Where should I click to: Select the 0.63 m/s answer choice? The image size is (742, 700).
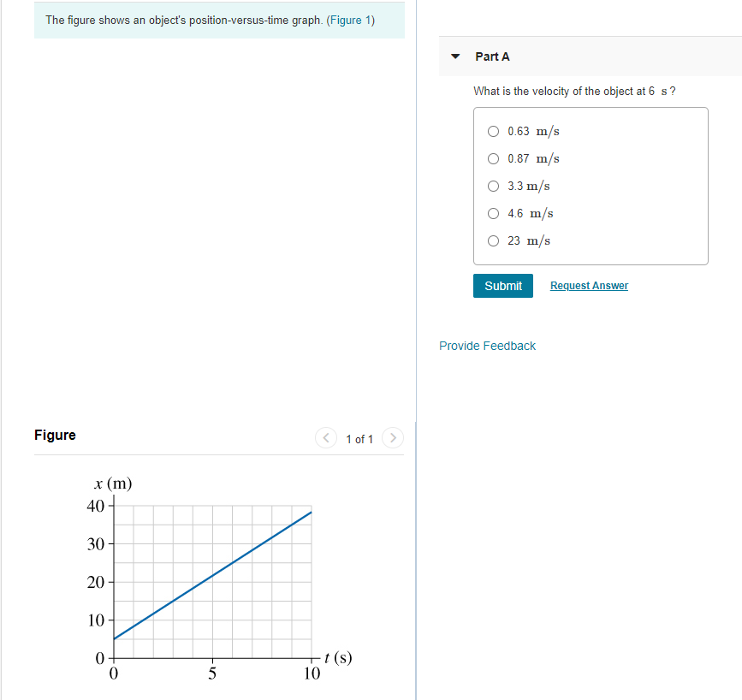click(494, 131)
